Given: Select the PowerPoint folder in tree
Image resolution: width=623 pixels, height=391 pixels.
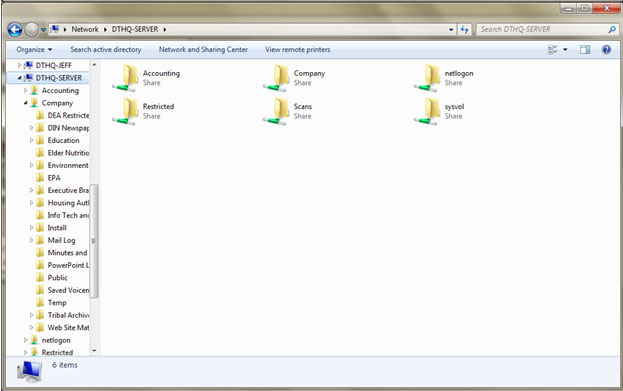Looking at the screenshot, I should (68, 265).
